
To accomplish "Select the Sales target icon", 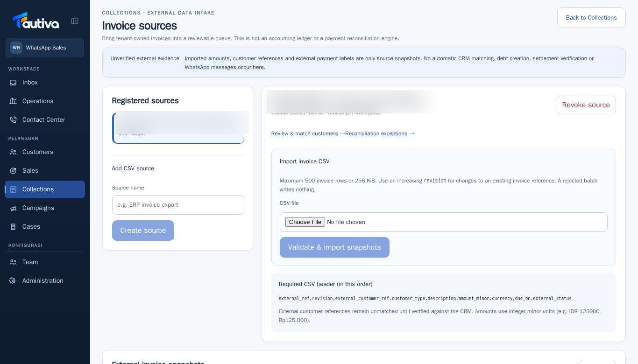I will pos(13,171).
